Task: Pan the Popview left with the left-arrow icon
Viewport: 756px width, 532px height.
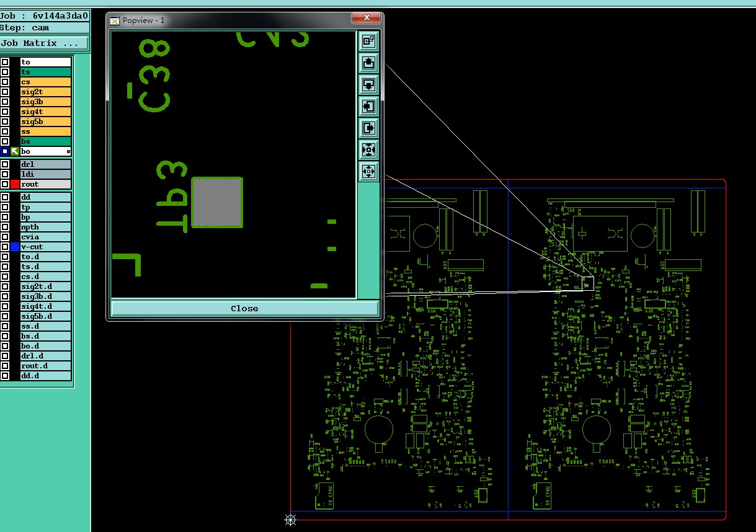Action: 369,107
